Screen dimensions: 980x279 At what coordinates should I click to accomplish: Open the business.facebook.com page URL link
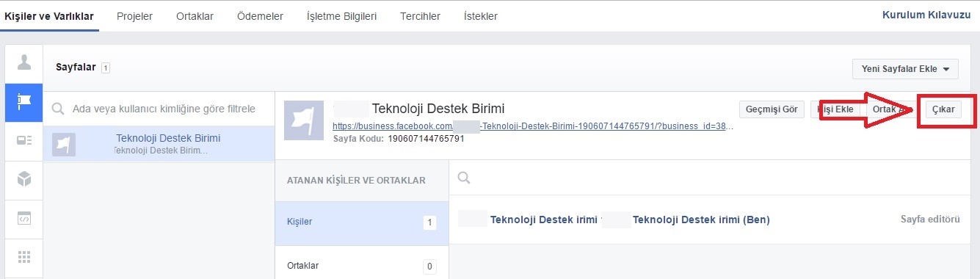[533, 126]
